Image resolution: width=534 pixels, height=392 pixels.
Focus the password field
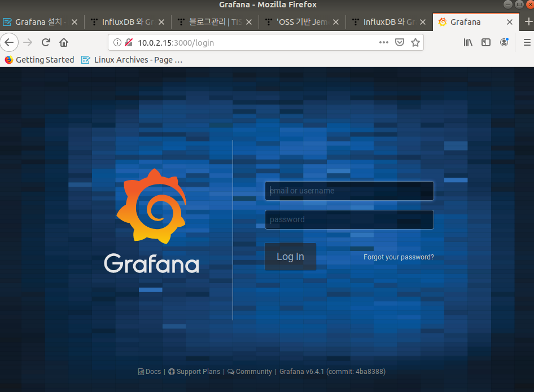[349, 220]
